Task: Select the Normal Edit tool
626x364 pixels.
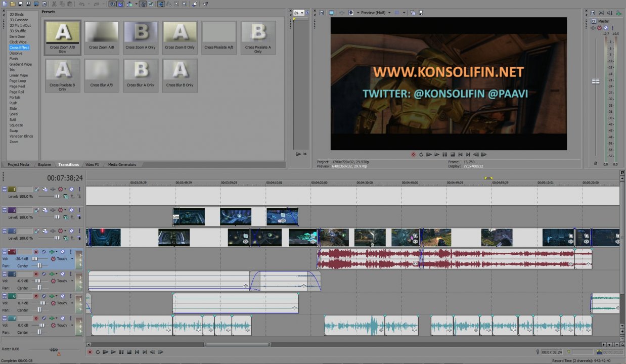Action: pos(161,4)
